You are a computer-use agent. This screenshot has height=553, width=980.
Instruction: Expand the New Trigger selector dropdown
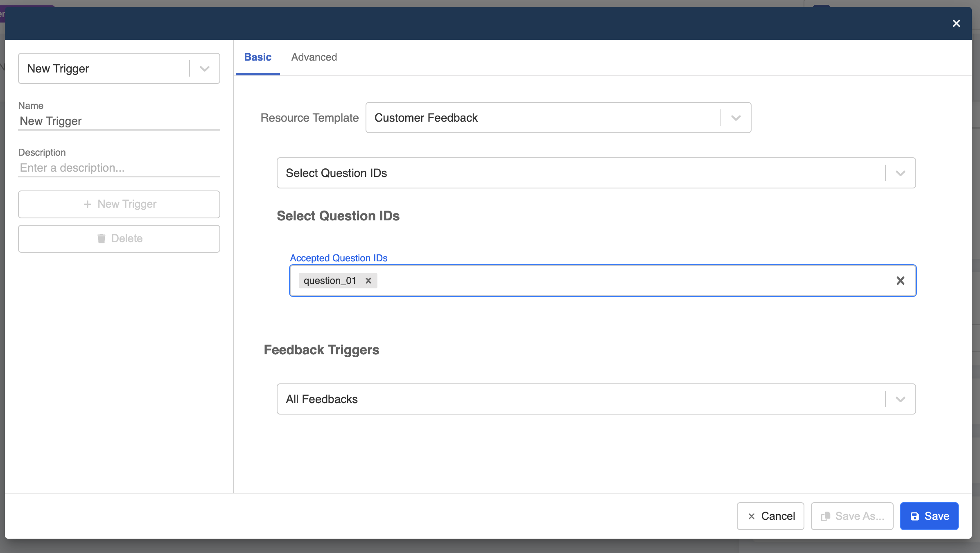(x=205, y=68)
